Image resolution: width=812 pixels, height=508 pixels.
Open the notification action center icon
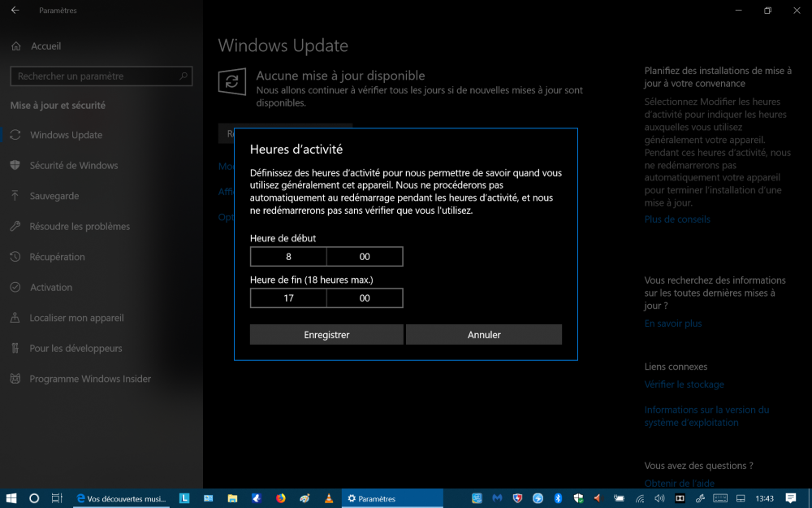click(790, 498)
